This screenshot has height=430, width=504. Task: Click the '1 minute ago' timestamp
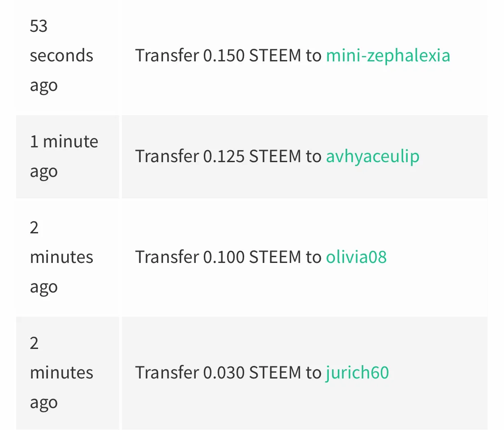(64, 156)
